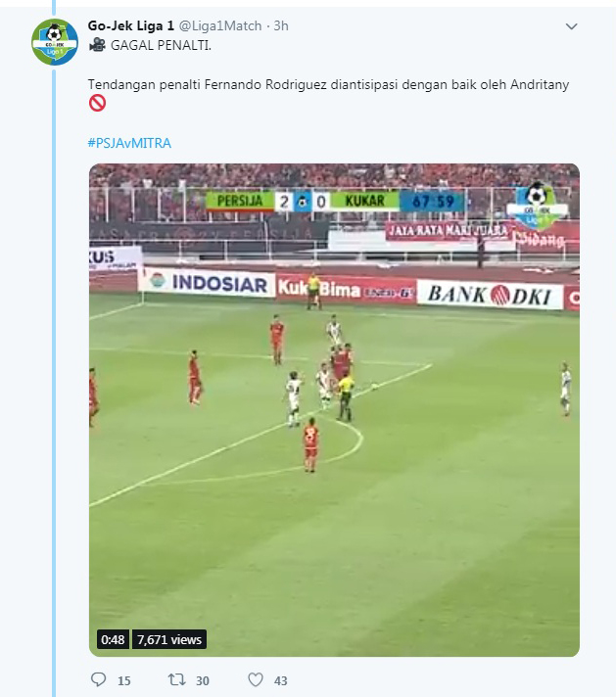Click the reply count 15
The width and height of the screenshot is (616, 697).
coord(124,680)
